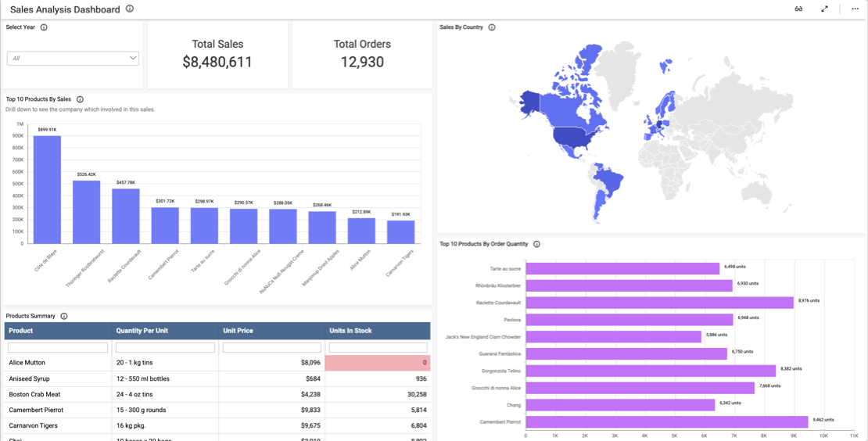
Task: Open the three-dot more options menu
Action: tap(855, 9)
